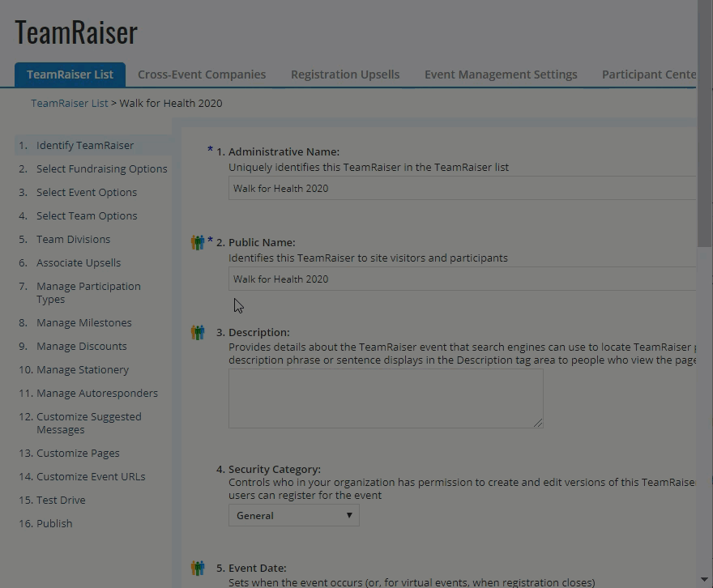Go to Select Fundraising Options step
The image size is (713, 588).
tap(102, 168)
